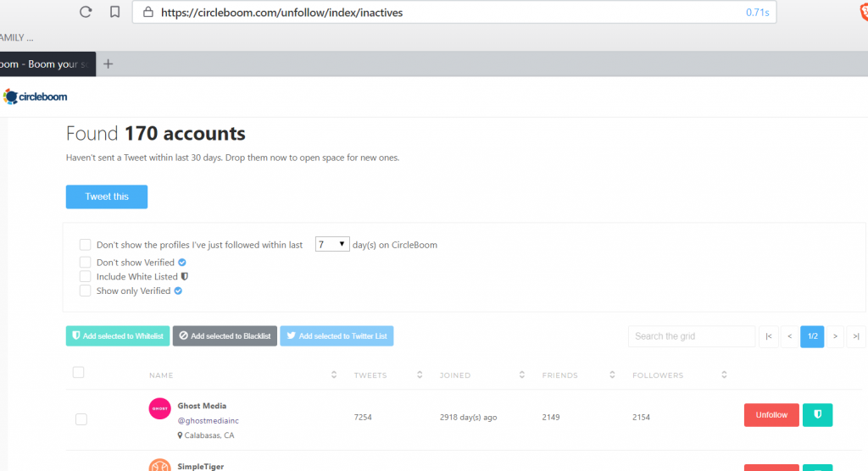This screenshot has height=471, width=868.
Task: Go to first page of results
Action: (768, 336)
